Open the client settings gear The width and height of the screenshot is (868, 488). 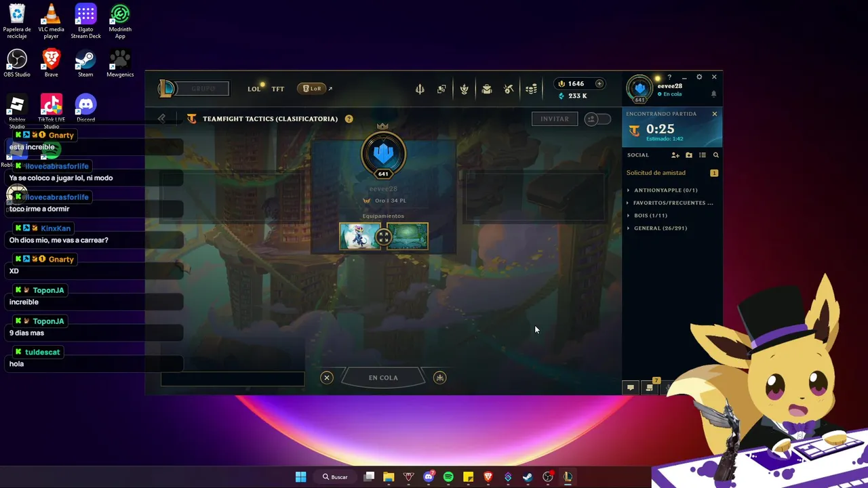coord(699,77)
